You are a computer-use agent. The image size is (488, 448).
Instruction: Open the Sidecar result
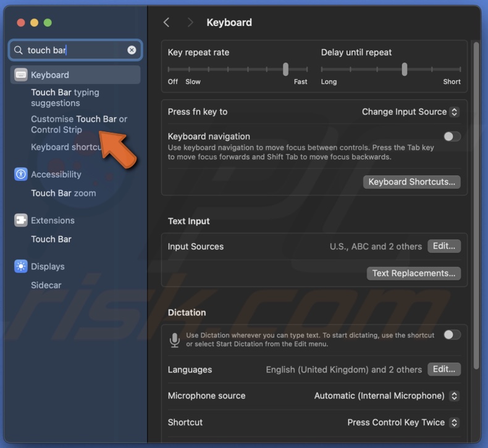click(x=46, y=285)
